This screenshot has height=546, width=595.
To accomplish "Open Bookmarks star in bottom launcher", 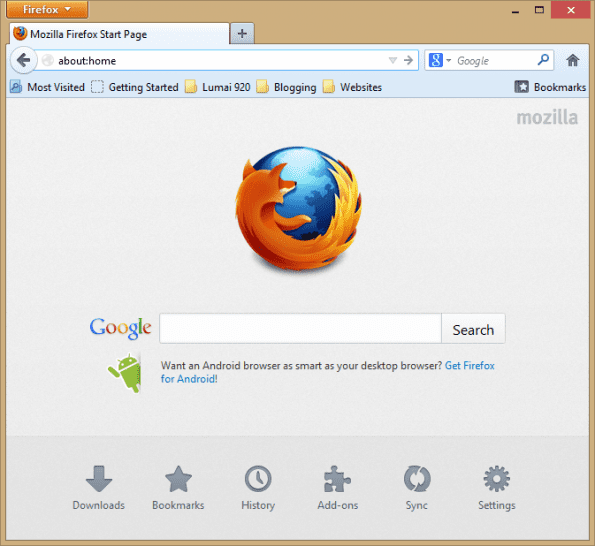I will pyautogui.click(x=178, y=488).
